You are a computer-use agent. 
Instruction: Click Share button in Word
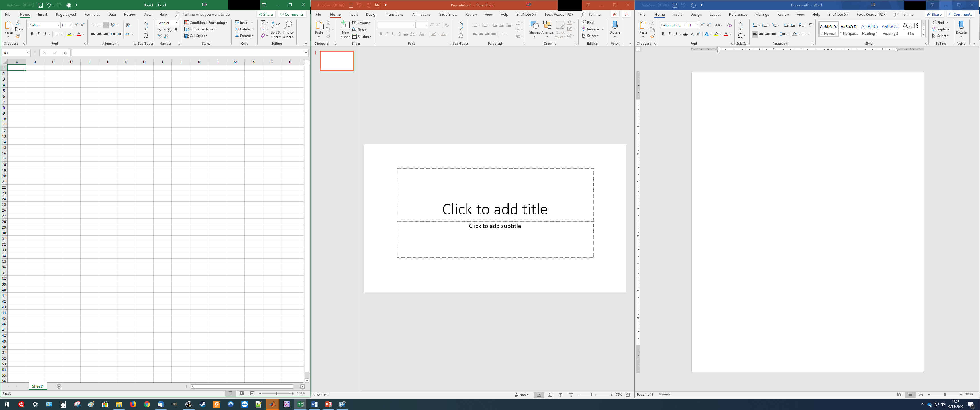click(x=935, y=15)
